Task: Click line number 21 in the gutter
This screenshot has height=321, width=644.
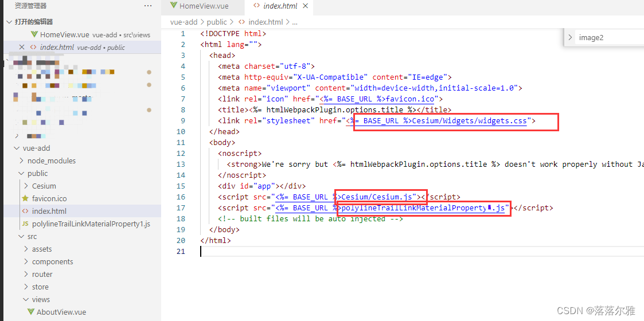Action: (x=181, y=251)
